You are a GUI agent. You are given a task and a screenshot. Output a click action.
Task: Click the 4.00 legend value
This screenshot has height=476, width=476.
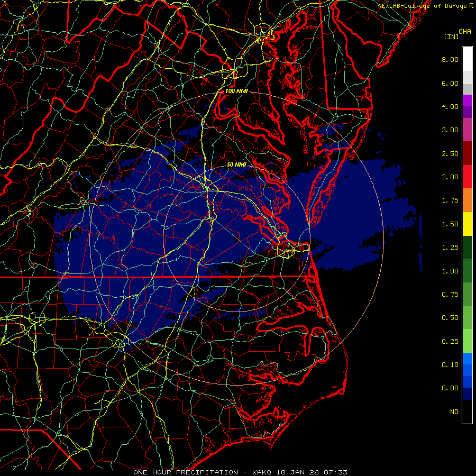pyautogui.click(x=450, y=106)
